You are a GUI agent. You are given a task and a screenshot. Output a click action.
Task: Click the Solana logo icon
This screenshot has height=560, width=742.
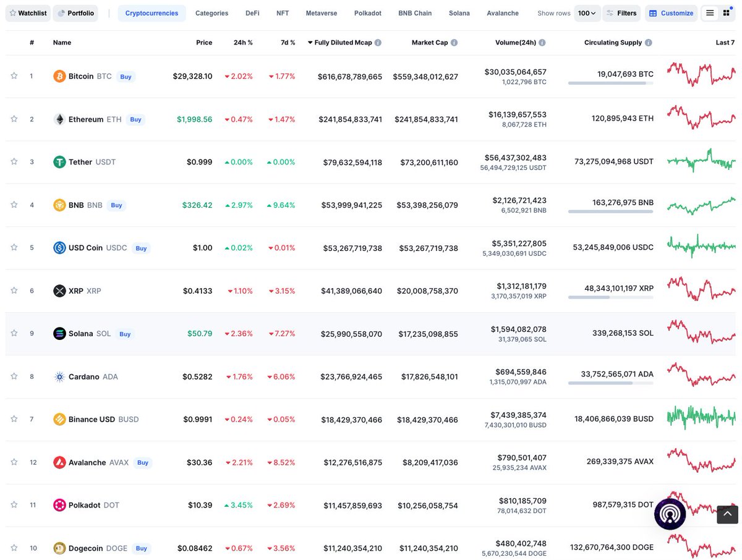coord(59,334)
